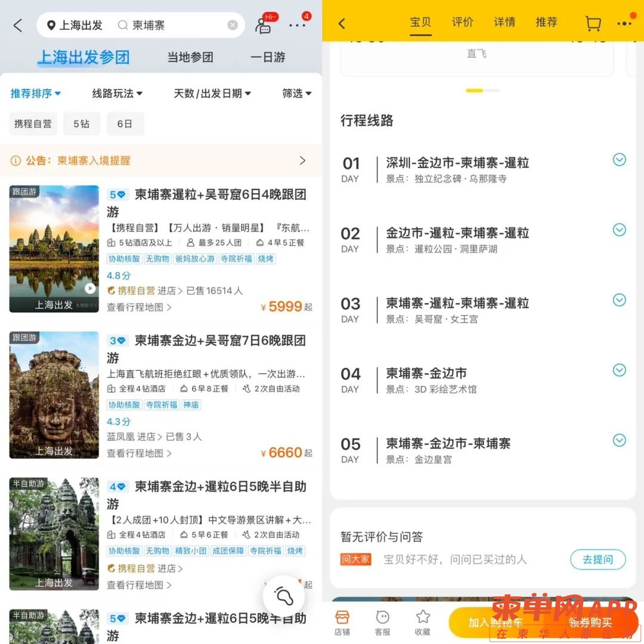Viewport: 644px width, 644px height.
Task: Open the 半自助游 temple gate thumbnail
Action: click(54, 534)
